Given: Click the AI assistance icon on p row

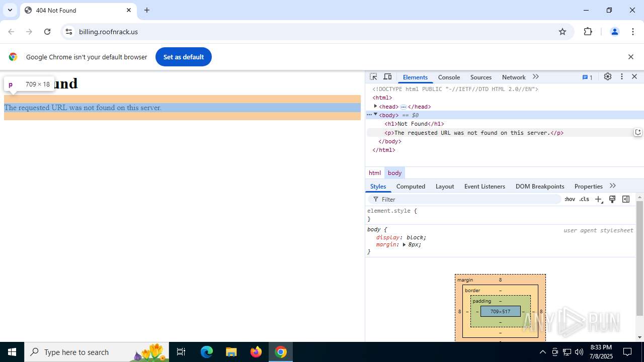Looking at the screenshot, I should point(637,132).
